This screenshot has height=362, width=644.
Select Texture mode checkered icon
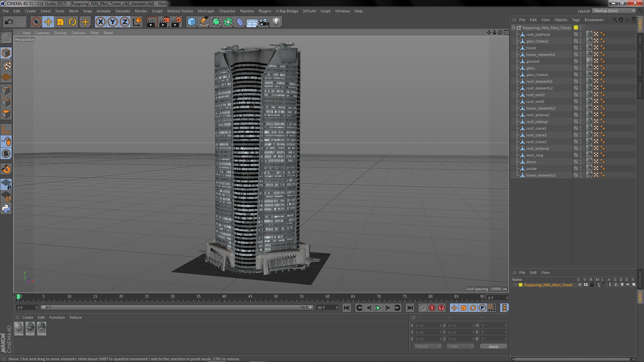point(6,65)
